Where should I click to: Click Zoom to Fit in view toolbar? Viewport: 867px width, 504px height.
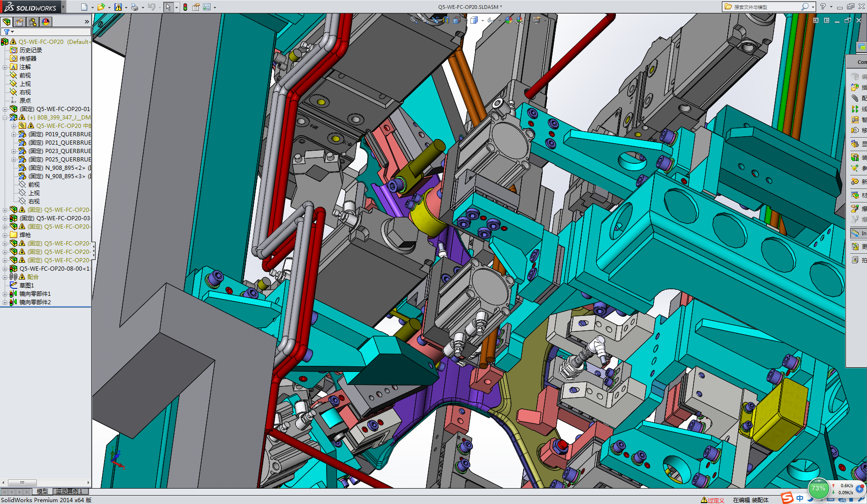(413, 20)
